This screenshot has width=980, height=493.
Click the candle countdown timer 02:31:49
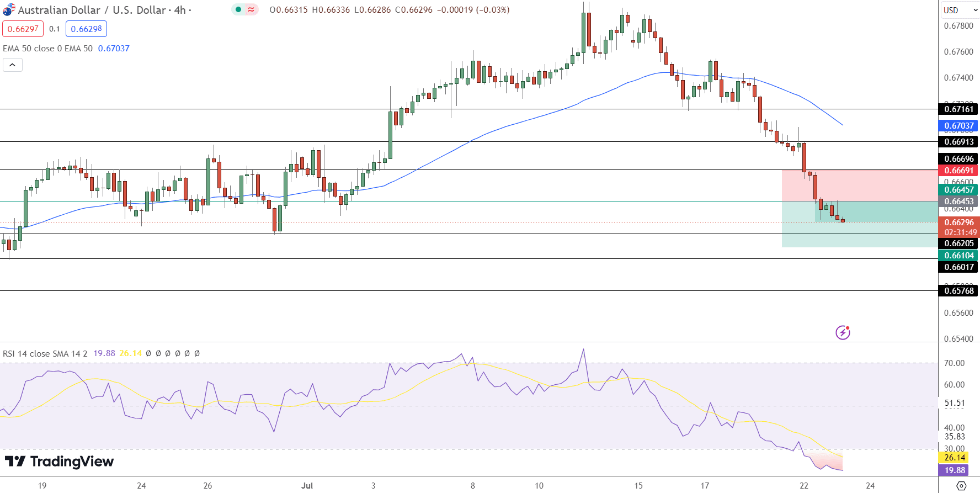click(960, 232)
